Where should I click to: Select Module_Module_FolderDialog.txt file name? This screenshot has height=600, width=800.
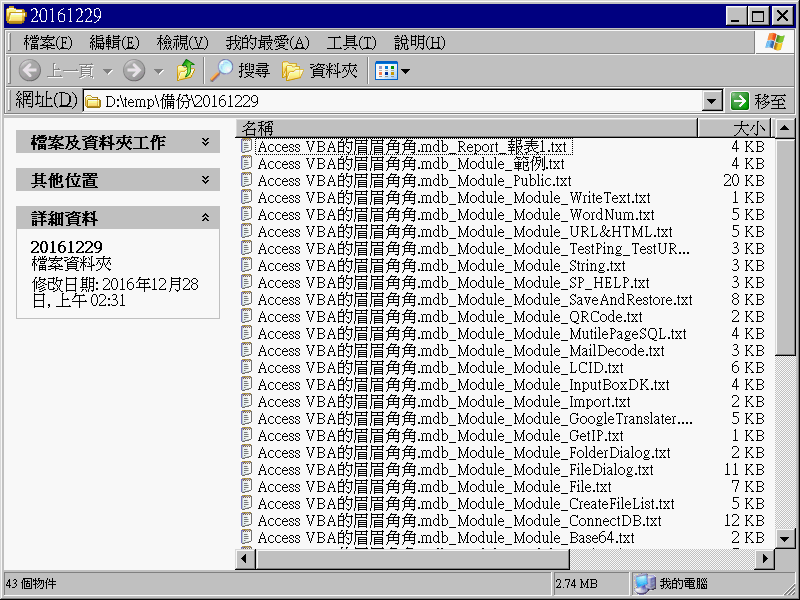(x=464, y=453)
